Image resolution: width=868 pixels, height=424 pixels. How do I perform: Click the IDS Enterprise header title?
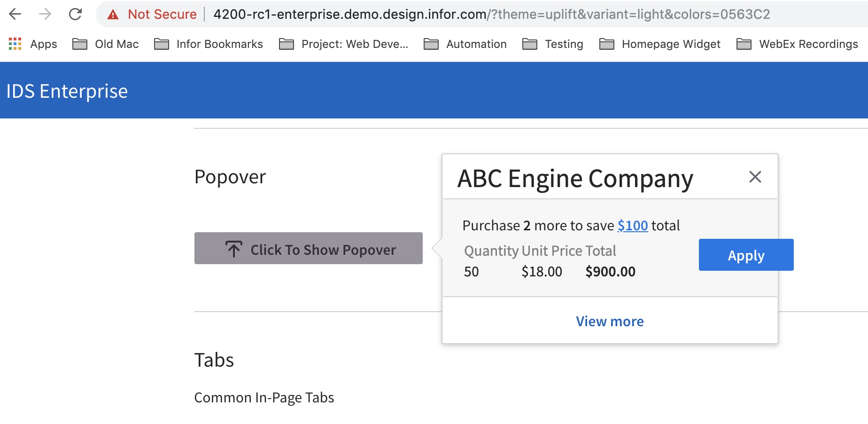pos(67,91)
